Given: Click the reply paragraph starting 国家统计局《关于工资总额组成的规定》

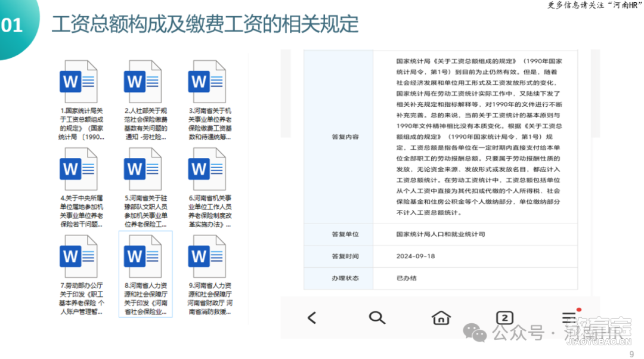Looking at the screenshot, I should click(x=479, y=137).
